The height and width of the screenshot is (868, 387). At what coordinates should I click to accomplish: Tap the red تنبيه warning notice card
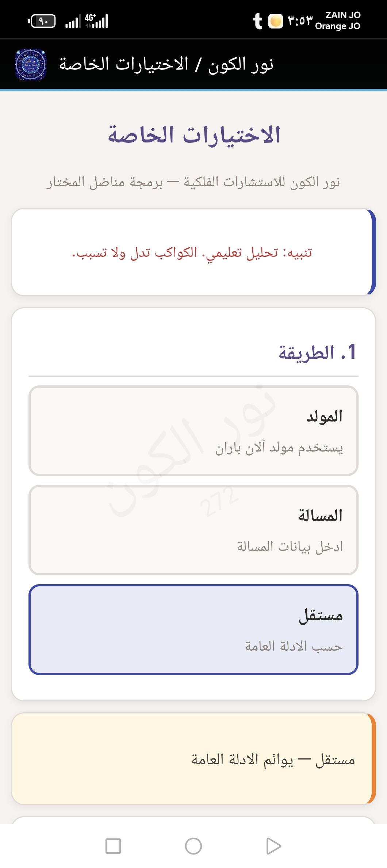click(x=193, y=252)
